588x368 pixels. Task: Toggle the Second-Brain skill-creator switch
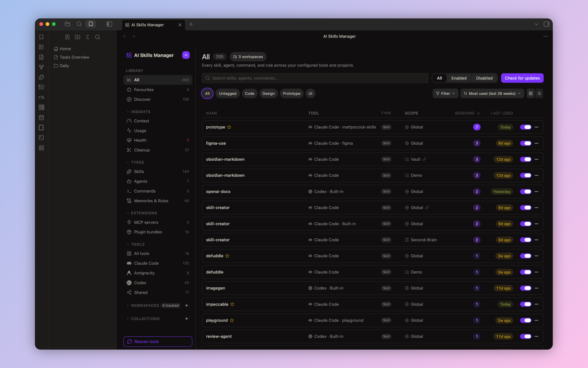point(526,240)
